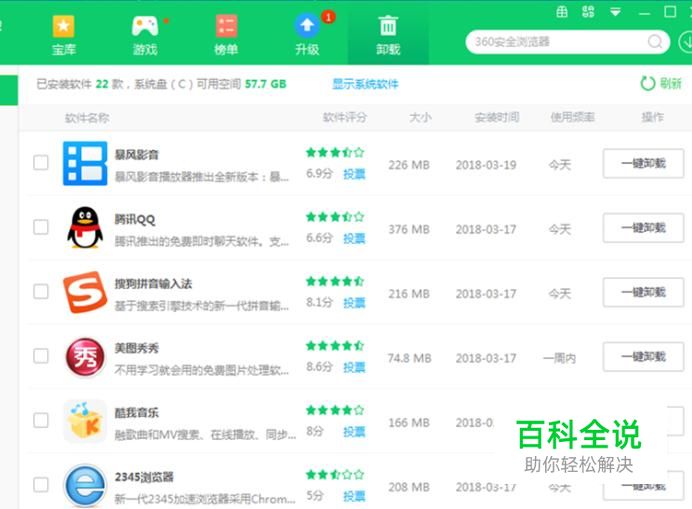Click the 74.8 MB size value
The height and width of the screenshot is (509, 692).
(409, 358)
